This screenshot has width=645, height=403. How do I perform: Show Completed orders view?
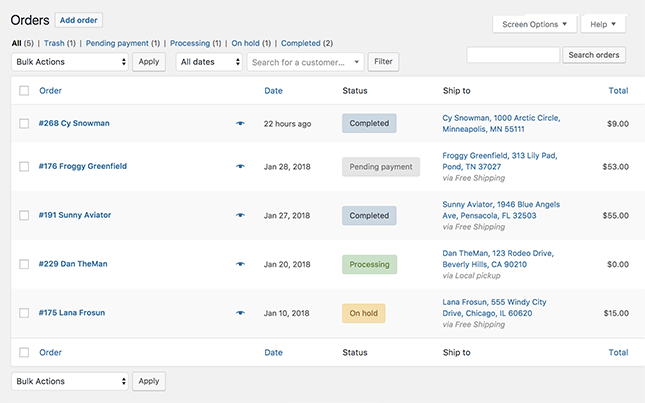[301, 43]
